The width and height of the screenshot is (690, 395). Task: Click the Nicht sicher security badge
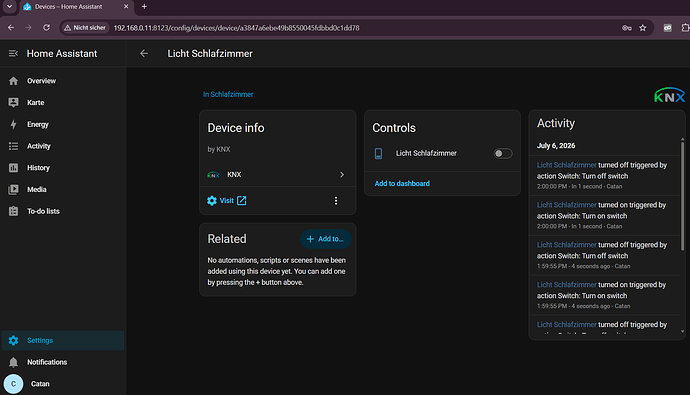[x=85, y=28]
